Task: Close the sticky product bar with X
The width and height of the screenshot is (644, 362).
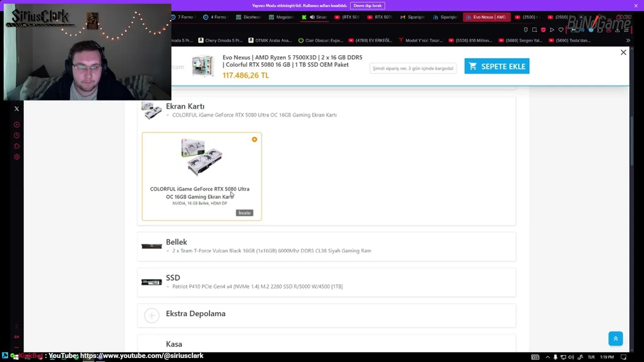Action: click(623, 52)
